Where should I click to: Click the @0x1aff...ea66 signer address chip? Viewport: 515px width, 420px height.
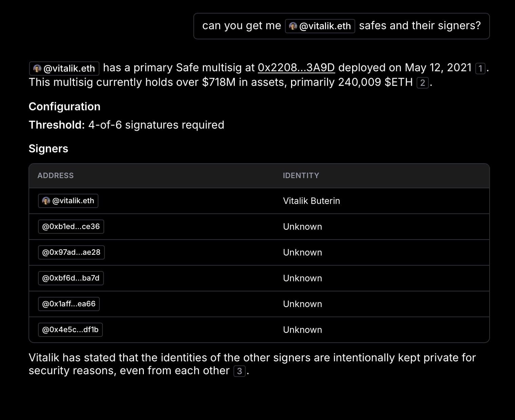click(69, 304)
